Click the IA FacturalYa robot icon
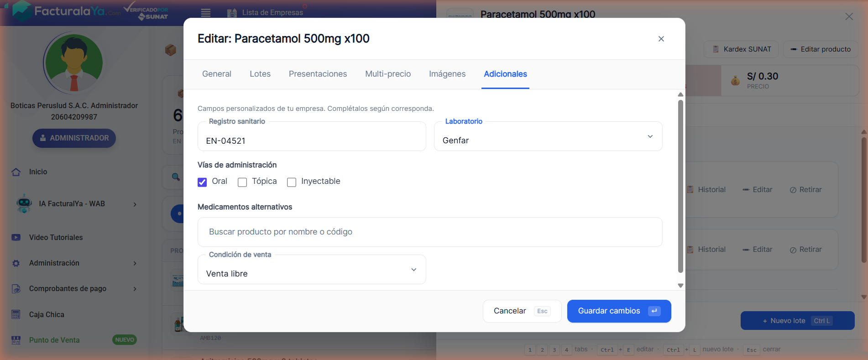The height and width of the screenshot is (360, 868). click(24, 203)
